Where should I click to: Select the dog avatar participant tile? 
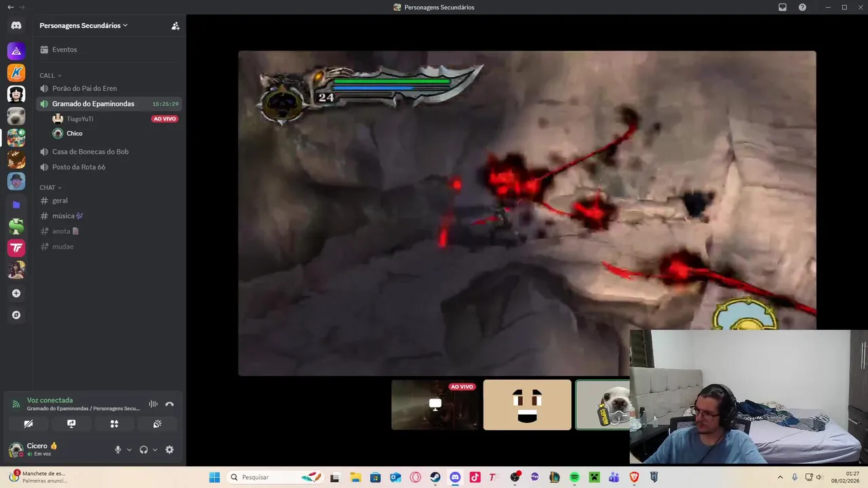point(603,405)
